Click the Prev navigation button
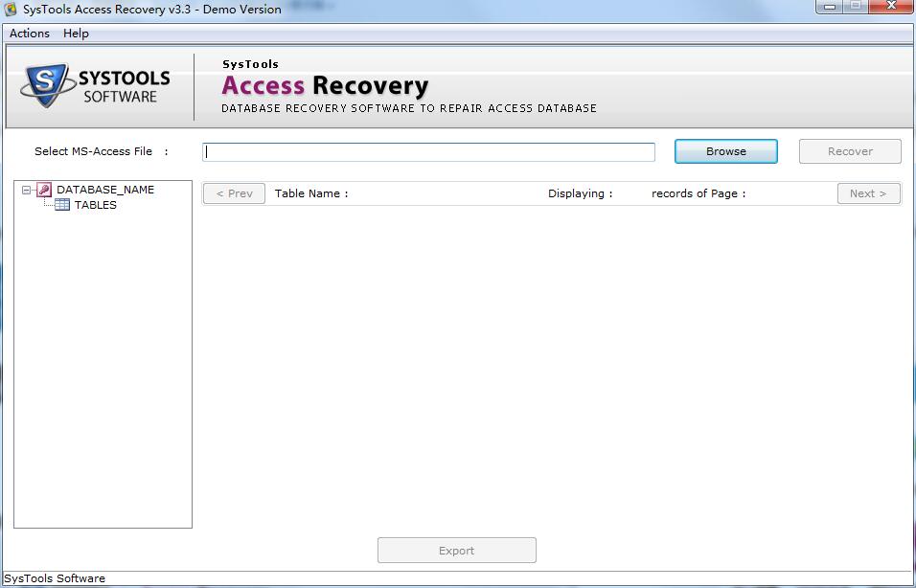Screen dimensions: 916x588 click(233, 192)
